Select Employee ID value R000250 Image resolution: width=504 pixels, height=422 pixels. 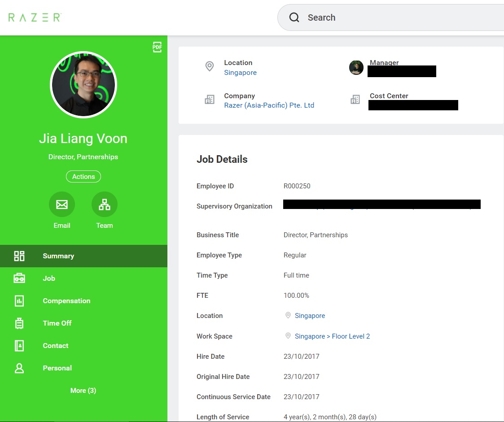click(297, 186)
